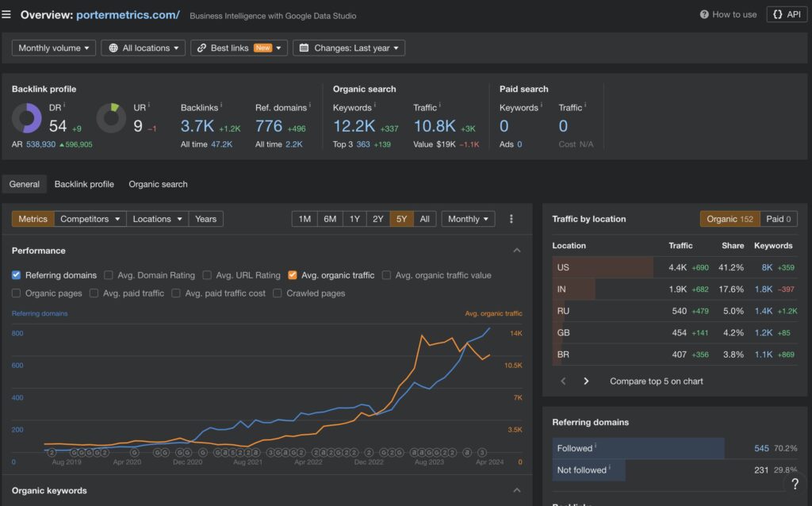Select the Metrics chart mode
The height and width of the screenshot is (506, 812).
click(x=33, y=219)
